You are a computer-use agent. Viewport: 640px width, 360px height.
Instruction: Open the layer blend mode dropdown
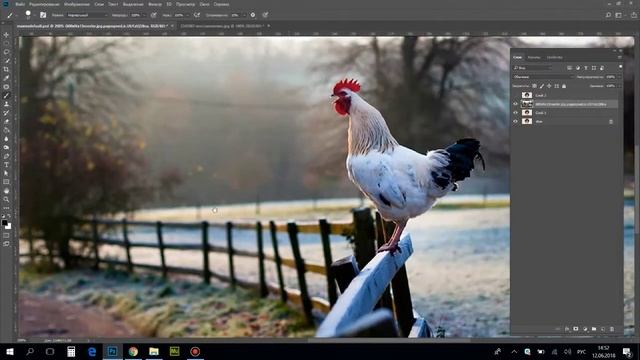543,77
